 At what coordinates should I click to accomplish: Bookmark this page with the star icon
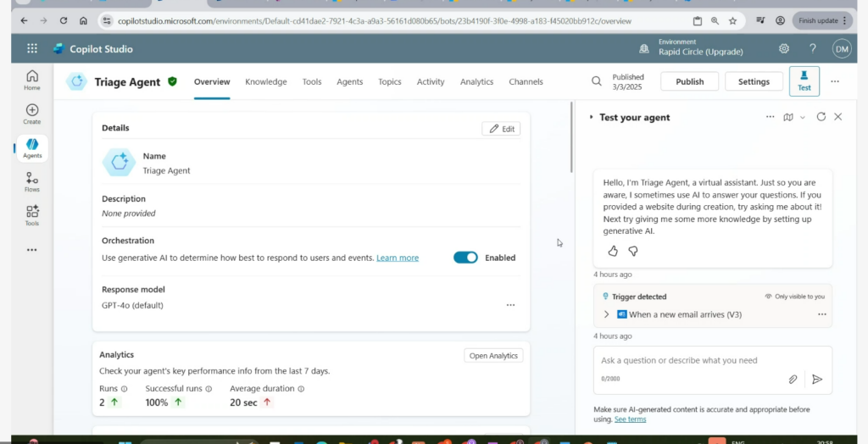[732, 20]
